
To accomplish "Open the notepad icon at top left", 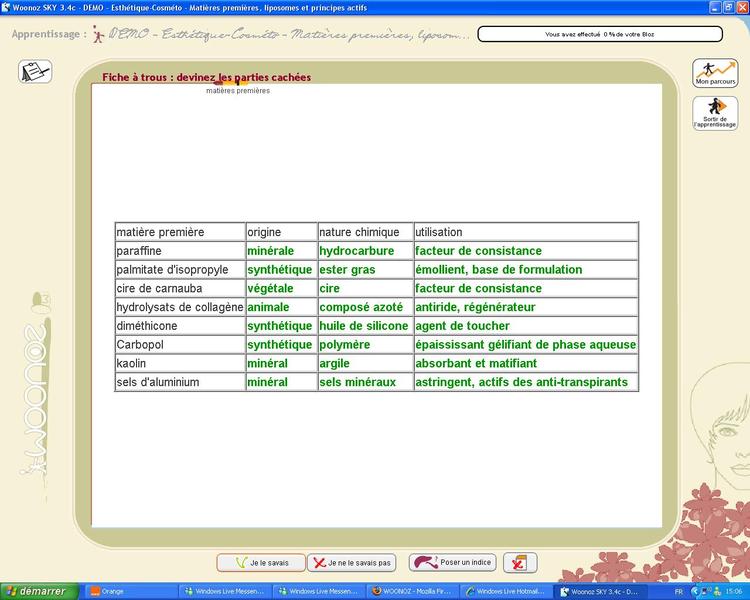I will [35, 72].
